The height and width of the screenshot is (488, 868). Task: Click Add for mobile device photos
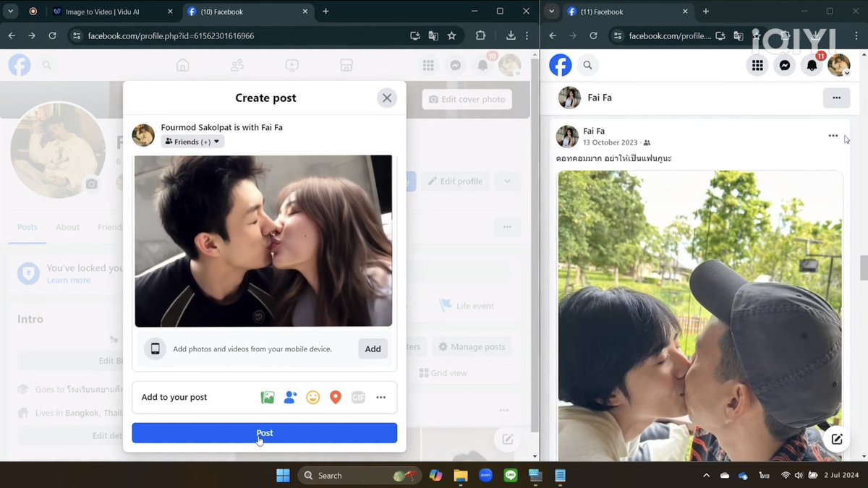(373, 348)
